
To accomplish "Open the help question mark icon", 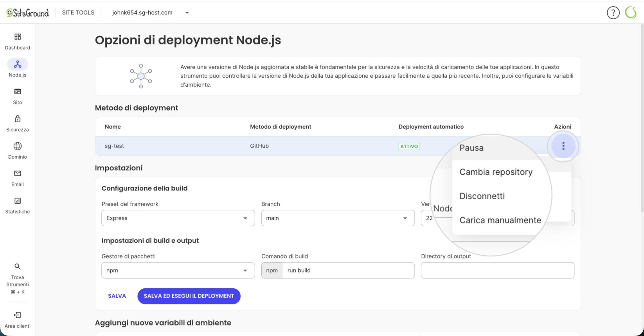I will (x=613, y=13).
